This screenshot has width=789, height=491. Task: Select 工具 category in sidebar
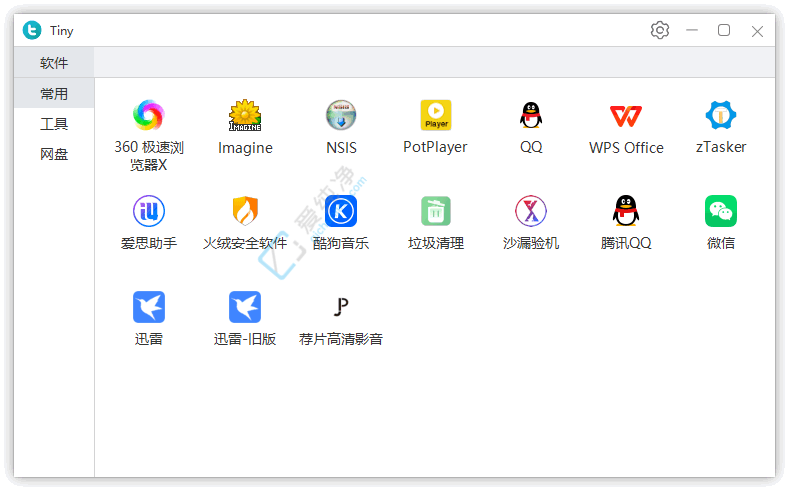click(x=54, y=124)
